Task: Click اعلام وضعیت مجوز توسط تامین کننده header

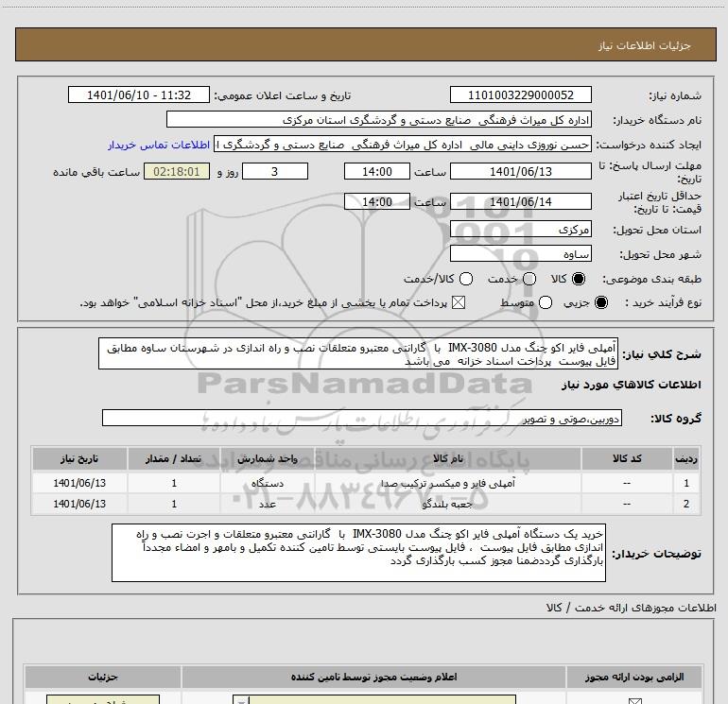Action: coord(373,678)
